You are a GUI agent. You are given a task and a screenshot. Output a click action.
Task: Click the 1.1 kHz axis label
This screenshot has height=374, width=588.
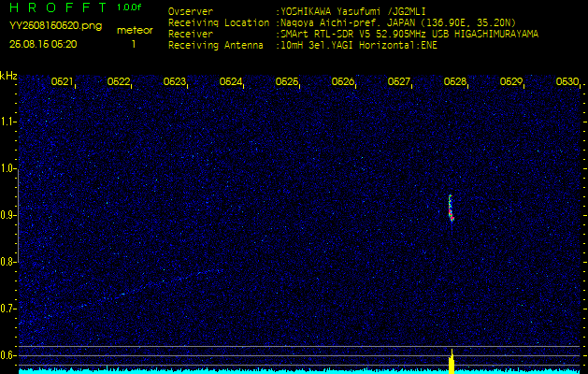coord(7,122)
